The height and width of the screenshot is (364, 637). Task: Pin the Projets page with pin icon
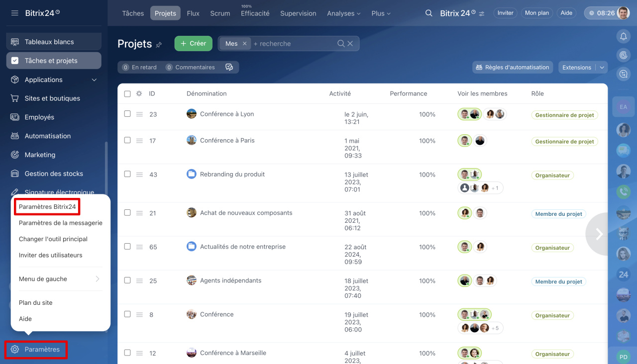[x=159, y=45]
